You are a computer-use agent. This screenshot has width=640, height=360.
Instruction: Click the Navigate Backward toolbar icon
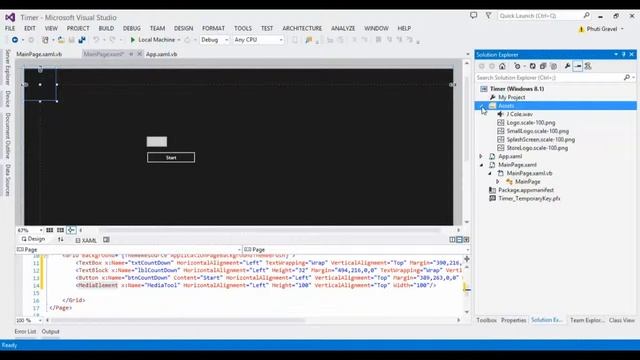(15, 40)
